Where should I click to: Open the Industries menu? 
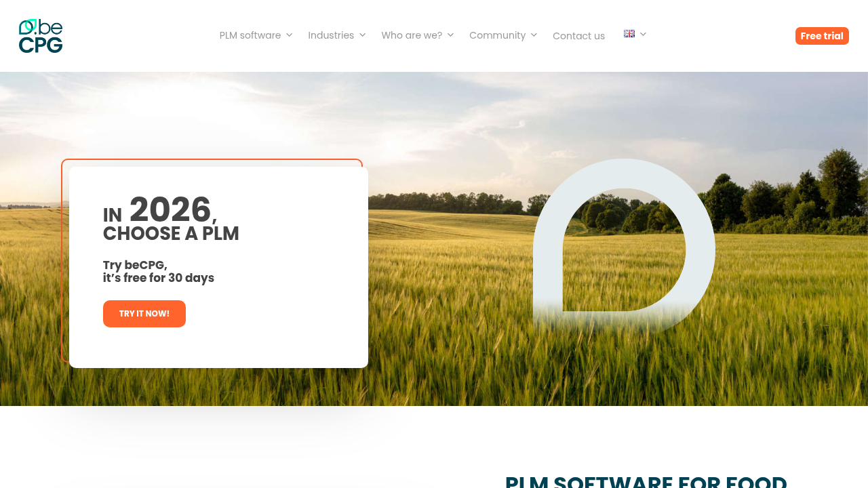tap(331, 35)
